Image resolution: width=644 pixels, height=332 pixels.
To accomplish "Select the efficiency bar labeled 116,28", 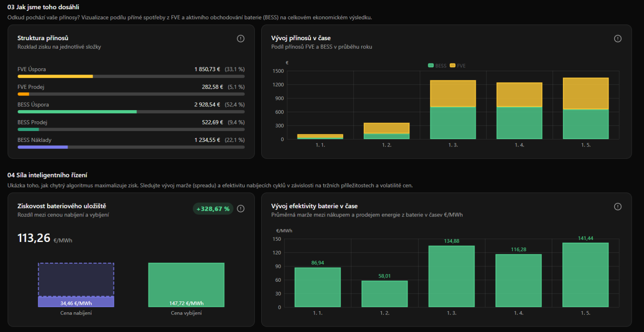I will coord(519,281).
